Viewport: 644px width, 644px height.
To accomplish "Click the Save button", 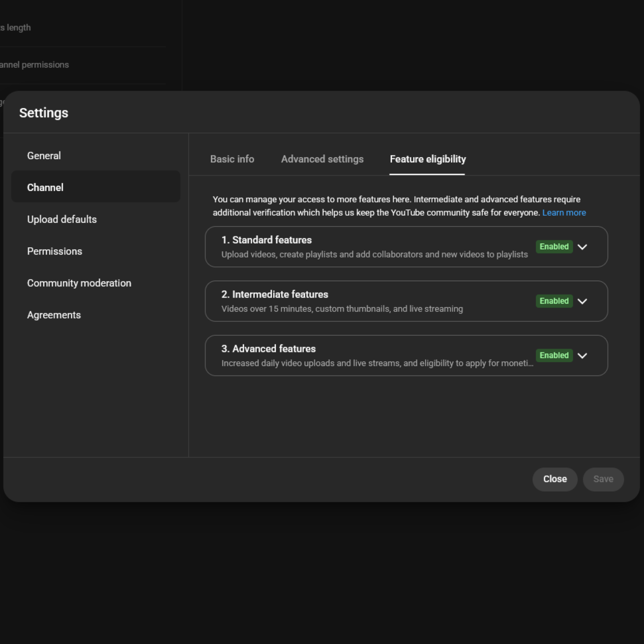I will click(x=603, y=479).
